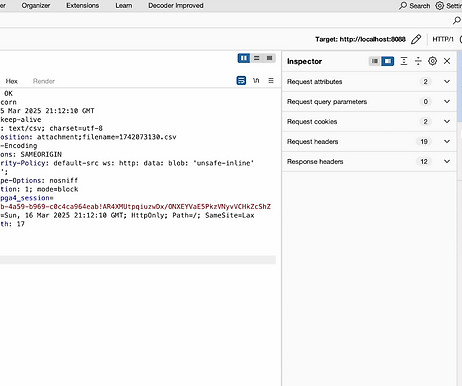
Task: Click the HTTP/1 protocol selector
Action: coord(443,39)
